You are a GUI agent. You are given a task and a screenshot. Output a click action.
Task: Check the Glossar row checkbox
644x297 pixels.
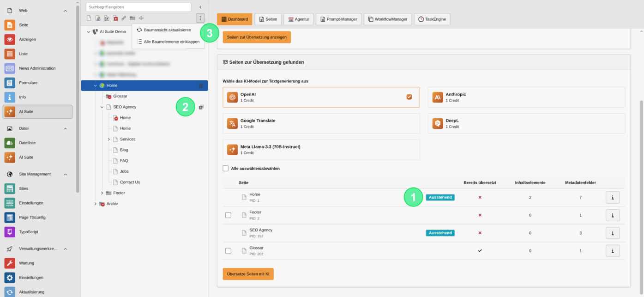click(x=228, y=251)
